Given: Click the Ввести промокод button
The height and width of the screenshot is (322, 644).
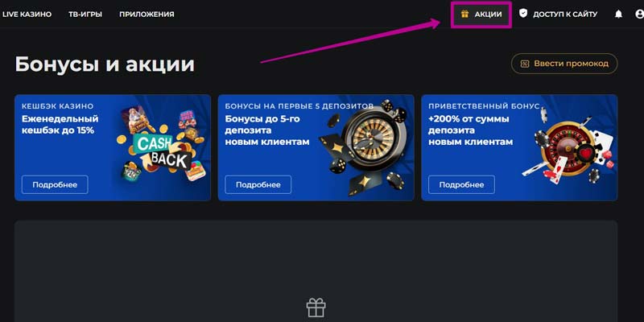Looking at the screenshot, I should point(564,64).
